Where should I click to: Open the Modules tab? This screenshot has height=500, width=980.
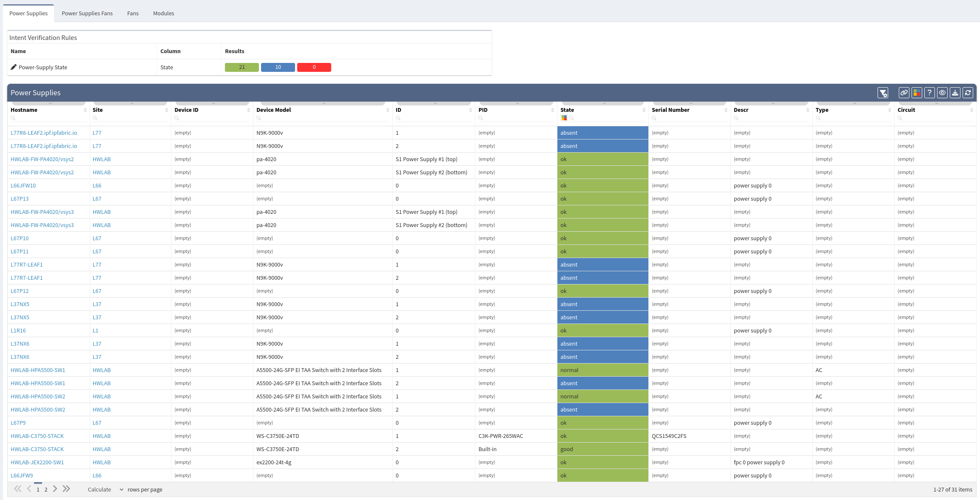click(164, 13)
